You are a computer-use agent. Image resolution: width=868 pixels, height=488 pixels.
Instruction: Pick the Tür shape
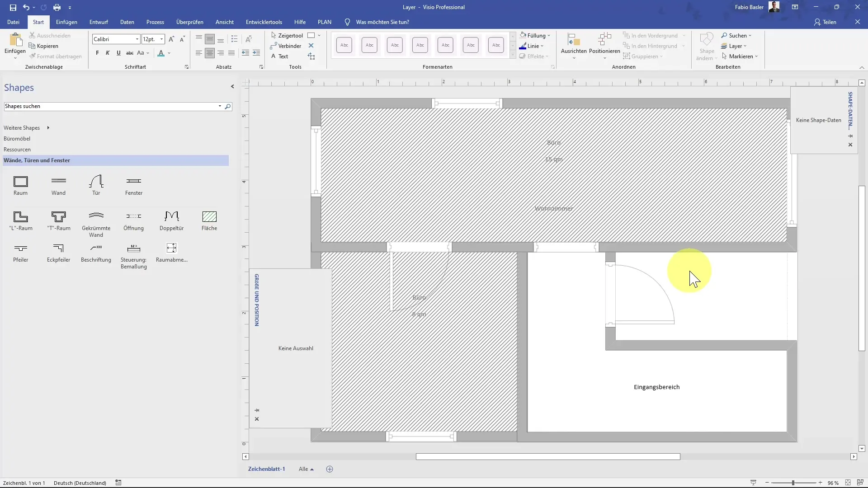point(96,186)
